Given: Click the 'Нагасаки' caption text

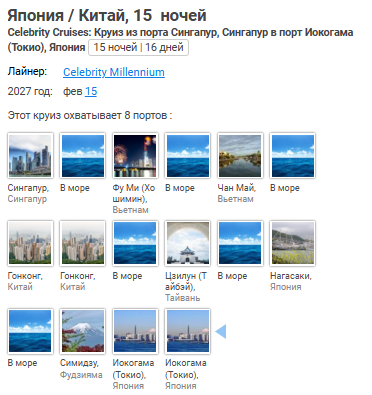Looking at the screenshot, I should click(x=291, y=276).
